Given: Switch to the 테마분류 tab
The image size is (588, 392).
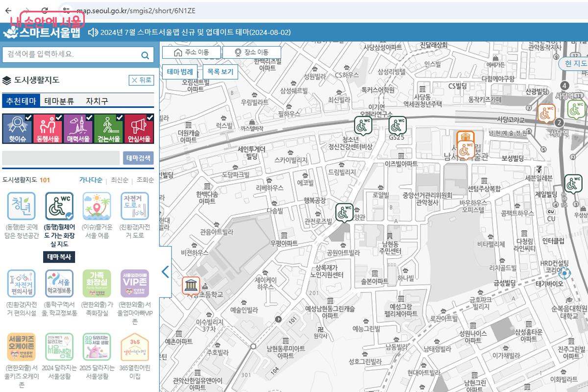Looking at the screenshot, I should [59, 101].
